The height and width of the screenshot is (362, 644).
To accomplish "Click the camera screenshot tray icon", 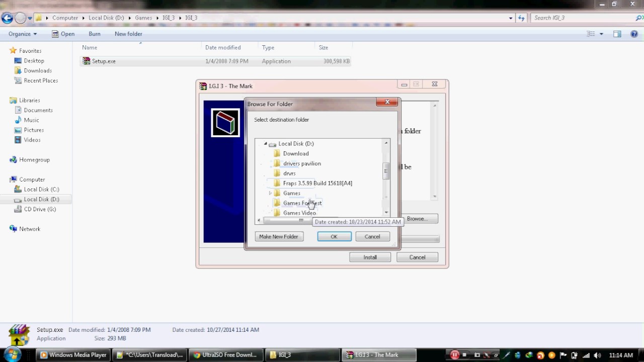I will click(x=477, y=355).
